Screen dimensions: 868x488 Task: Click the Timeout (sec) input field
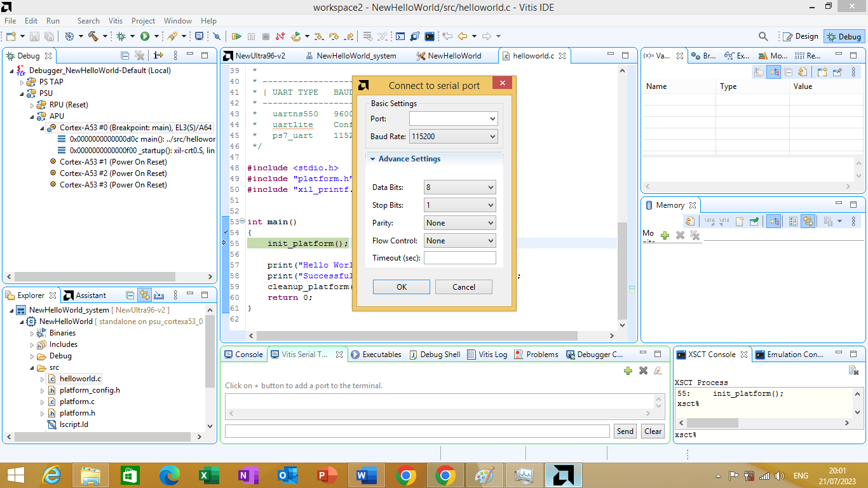460,258
